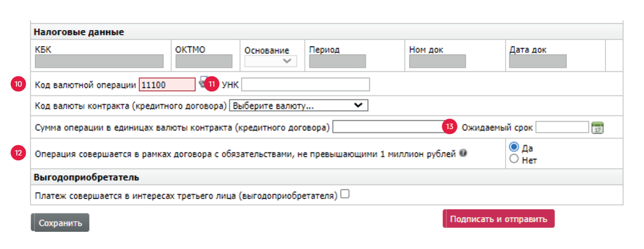Click the red marker numbered 12
644x249 pixels.
(x=18, y=153)
